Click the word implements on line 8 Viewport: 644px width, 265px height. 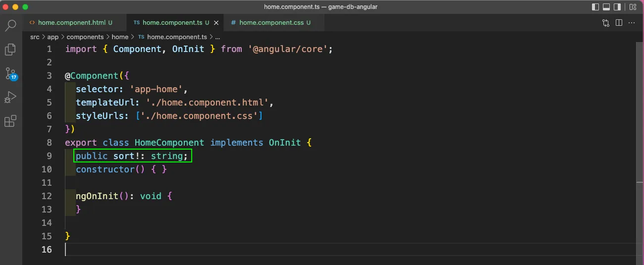(237, 143)
